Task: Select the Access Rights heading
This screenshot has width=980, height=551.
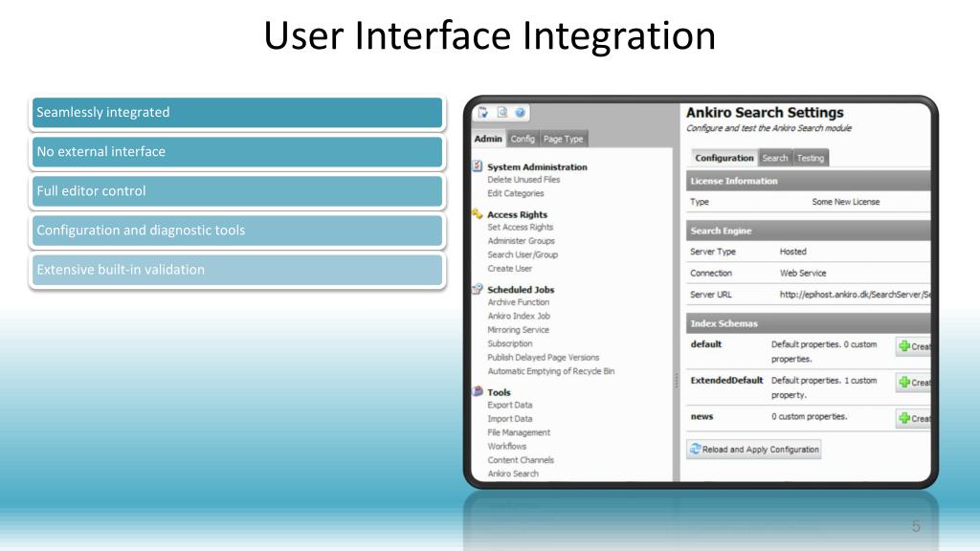Action: (518, 214)
